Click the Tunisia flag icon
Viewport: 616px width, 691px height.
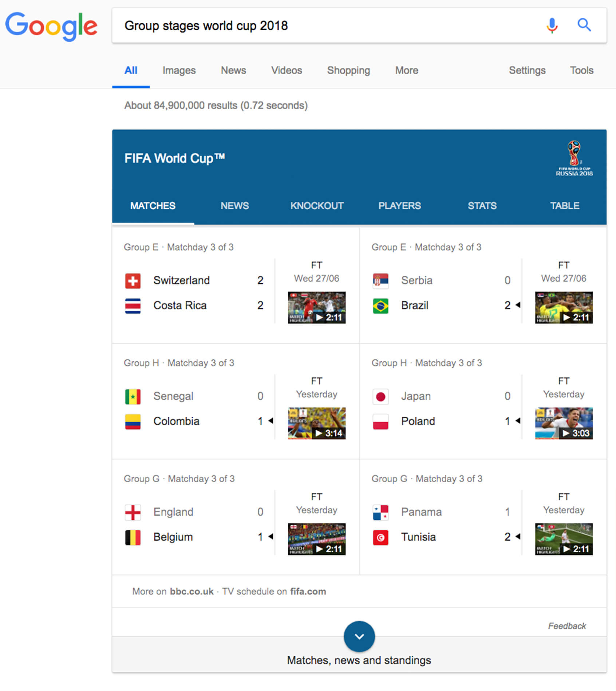[x=380, y=537]
